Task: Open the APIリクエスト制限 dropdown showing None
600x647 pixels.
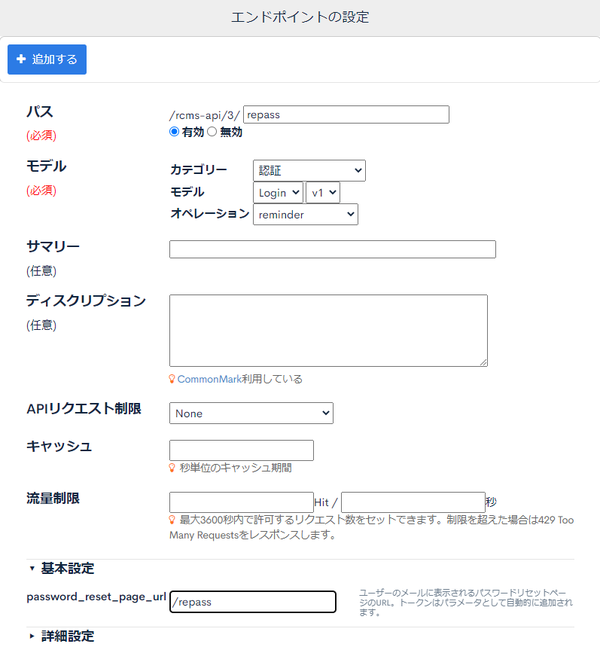Action: (x=251, y=413)
